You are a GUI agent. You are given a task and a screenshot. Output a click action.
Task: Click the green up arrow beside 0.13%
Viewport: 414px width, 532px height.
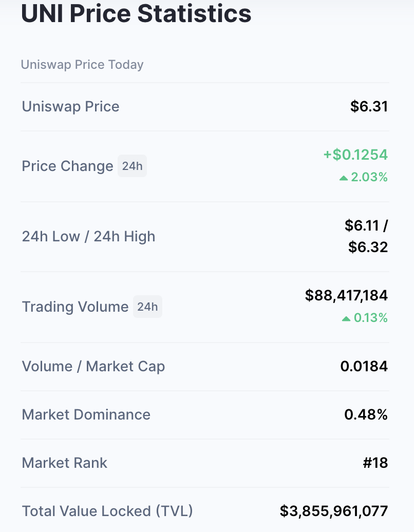(x=346, y=318)
